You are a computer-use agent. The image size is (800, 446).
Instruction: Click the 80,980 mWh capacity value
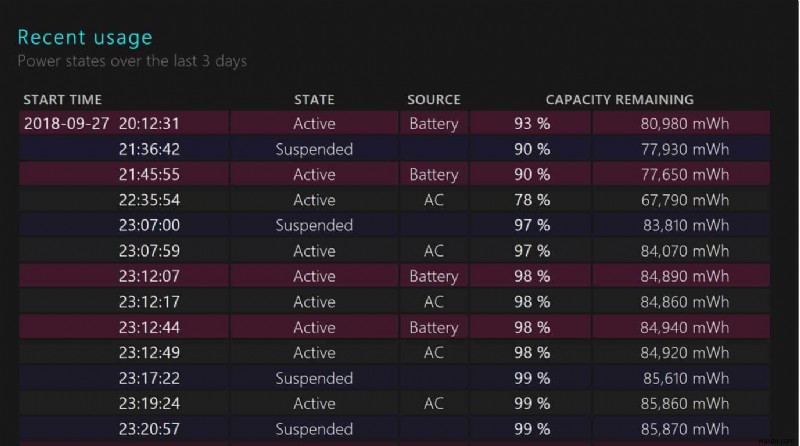pos(685,124)
